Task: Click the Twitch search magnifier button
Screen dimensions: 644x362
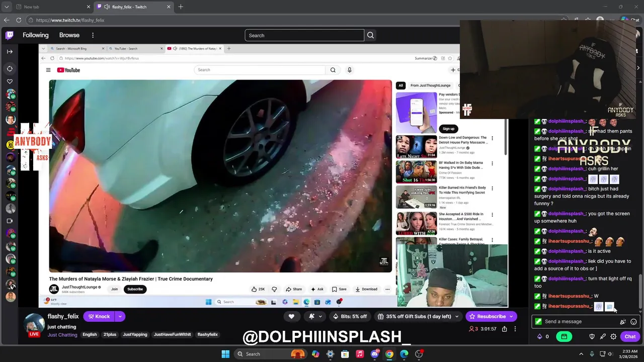Action: (x=371, y=35)
